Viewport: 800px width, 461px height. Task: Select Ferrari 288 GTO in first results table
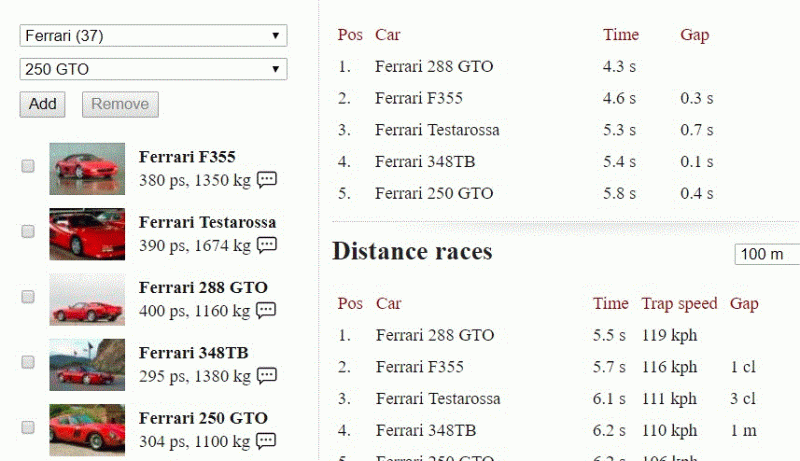click(x=434, y=66)
